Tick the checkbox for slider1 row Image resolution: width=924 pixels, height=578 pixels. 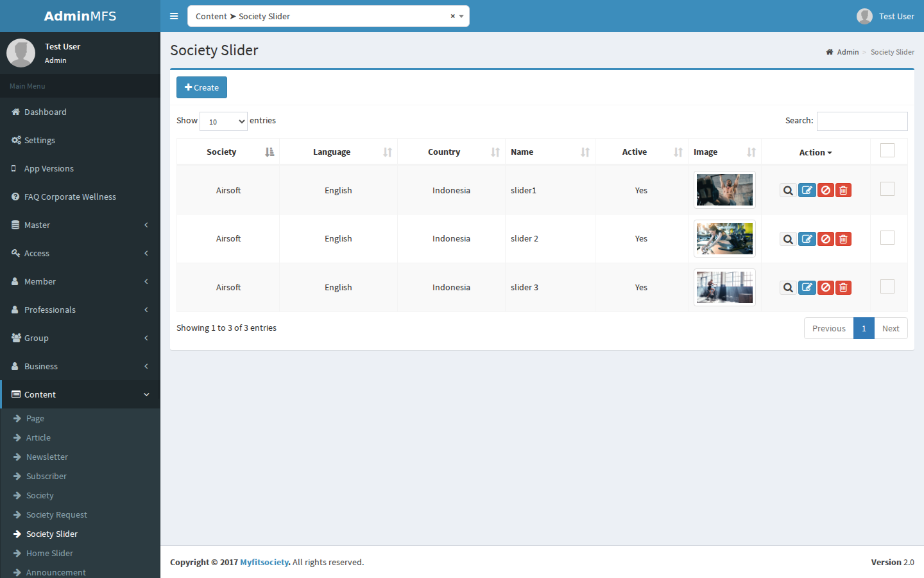pyautogui.click(x=887, y=189)
